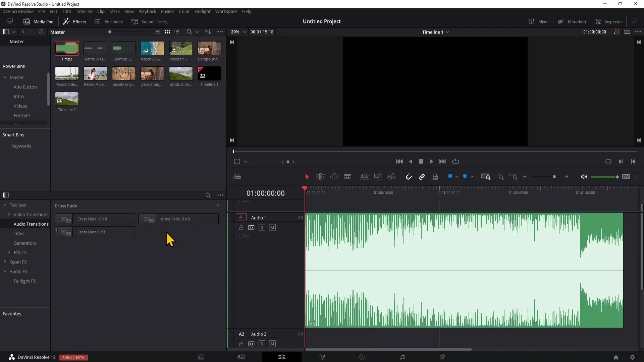
Task: Click the Fusion menu item
Action: pyautogui.click(x=167, y=11)
